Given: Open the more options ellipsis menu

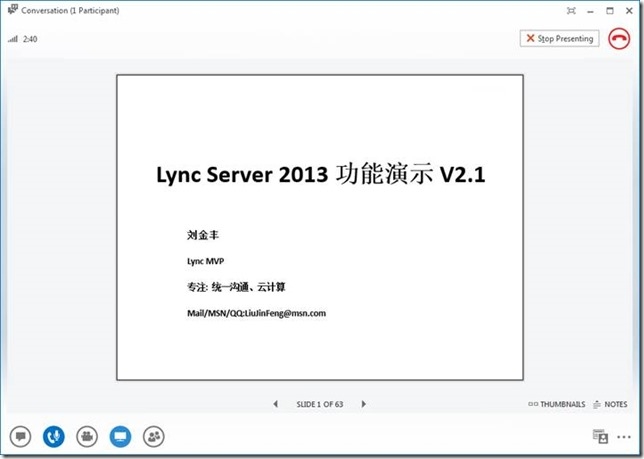Looking at the screenshot, I should (624, 437).
